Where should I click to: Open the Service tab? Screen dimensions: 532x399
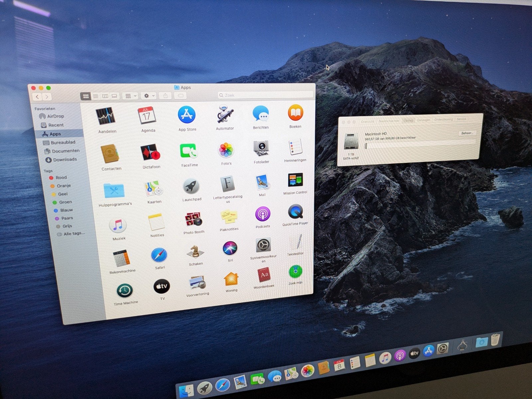click(462, 119)
